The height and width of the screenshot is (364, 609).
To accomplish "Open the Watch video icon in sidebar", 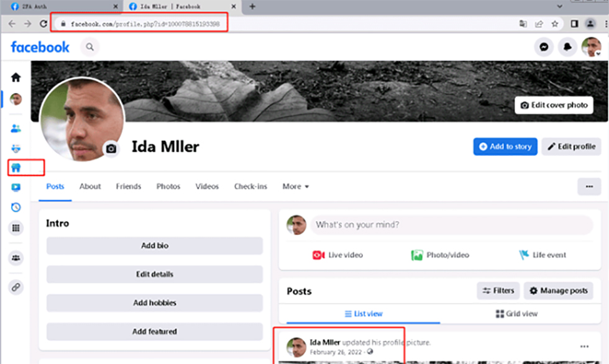I will (16, 188).
